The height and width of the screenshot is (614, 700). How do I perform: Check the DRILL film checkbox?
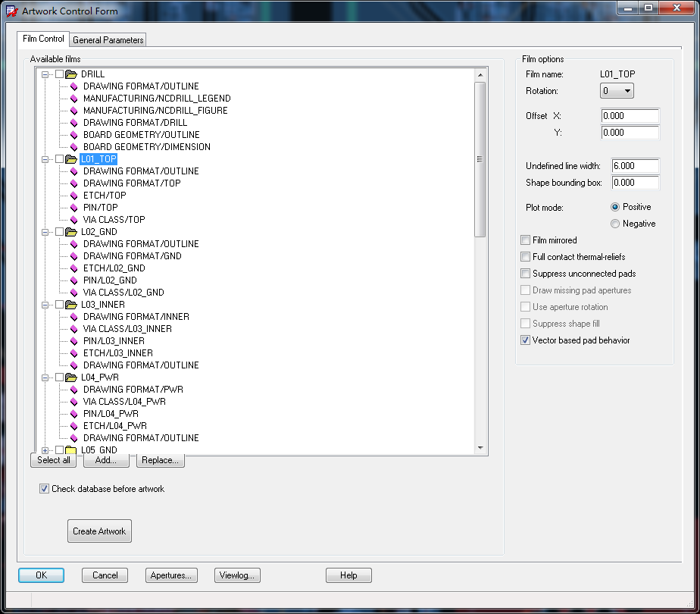[x=59, y=74]
